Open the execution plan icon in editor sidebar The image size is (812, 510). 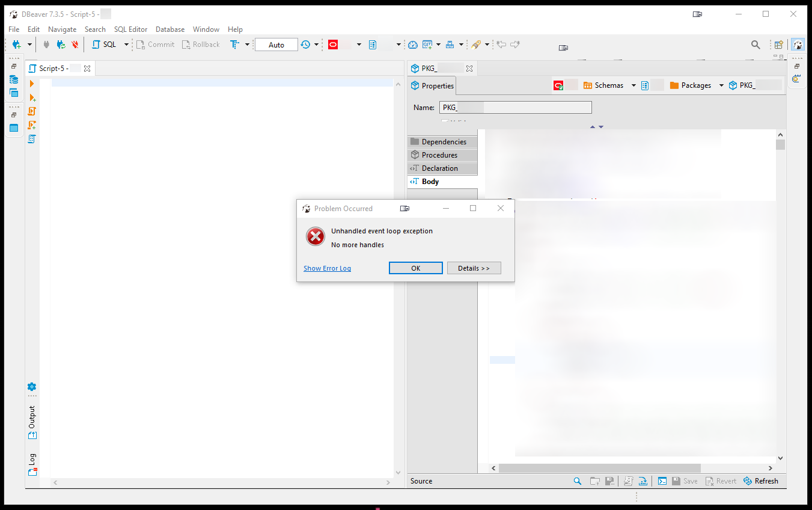32,139
